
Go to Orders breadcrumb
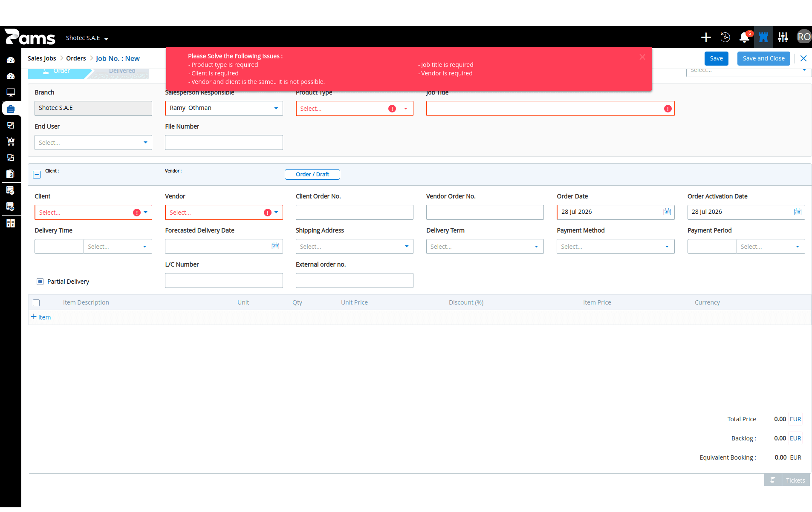(x=76, y=58)
